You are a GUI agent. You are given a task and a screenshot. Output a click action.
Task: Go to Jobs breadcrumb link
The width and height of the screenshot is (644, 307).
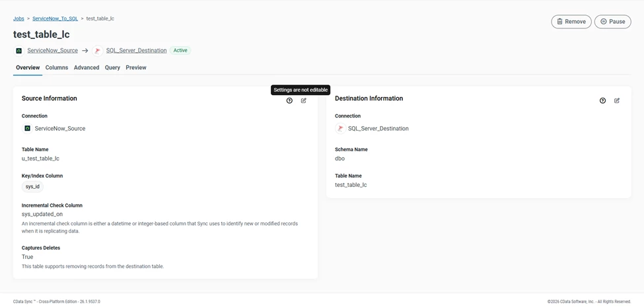tap(18, 18)
